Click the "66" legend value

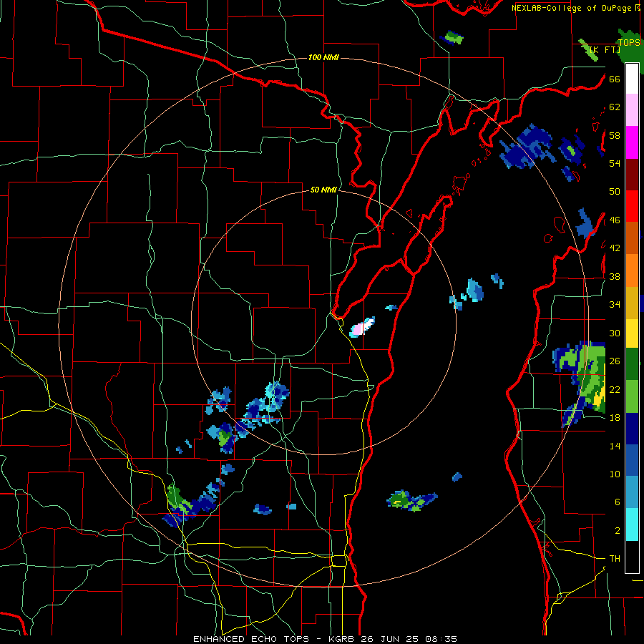pos(615,79)
